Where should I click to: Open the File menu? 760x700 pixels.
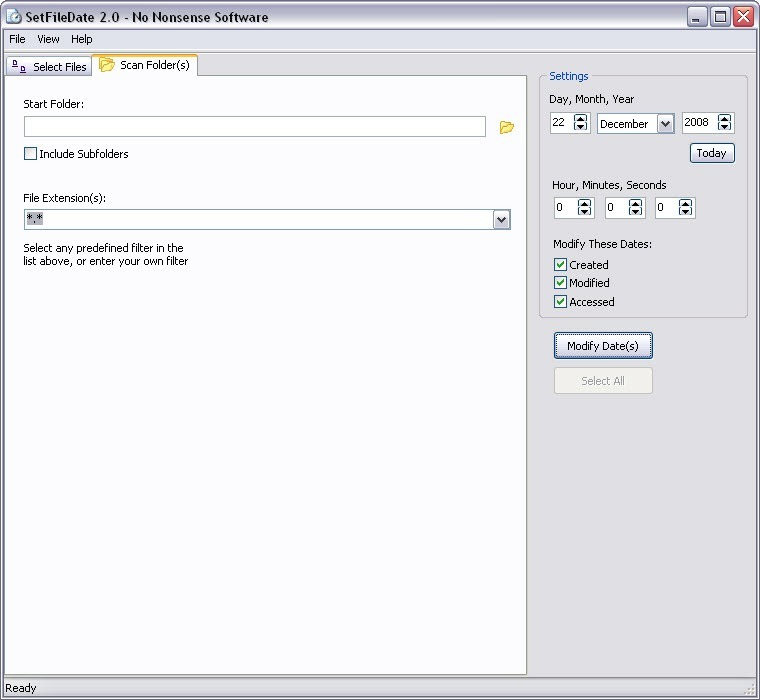17,39
